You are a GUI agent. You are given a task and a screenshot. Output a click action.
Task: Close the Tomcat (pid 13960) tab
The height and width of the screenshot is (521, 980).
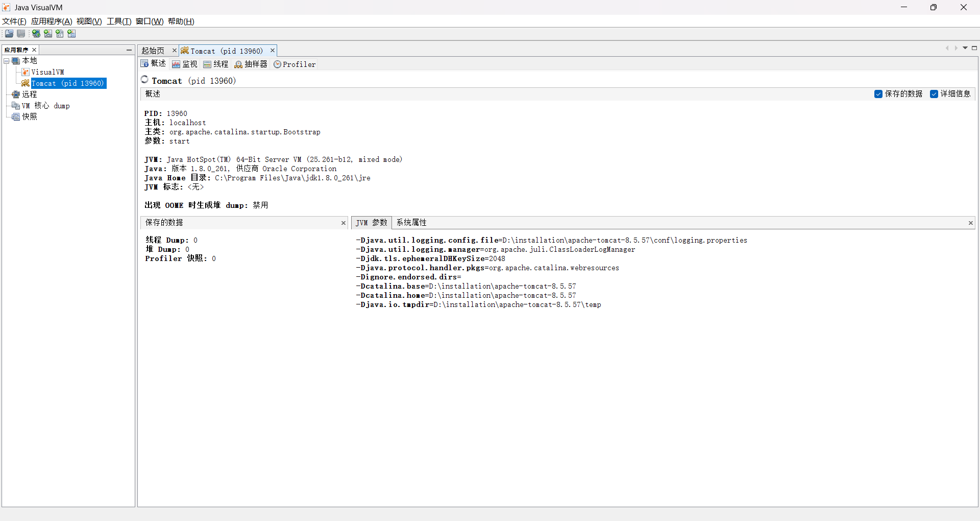(x=273, y=50)
